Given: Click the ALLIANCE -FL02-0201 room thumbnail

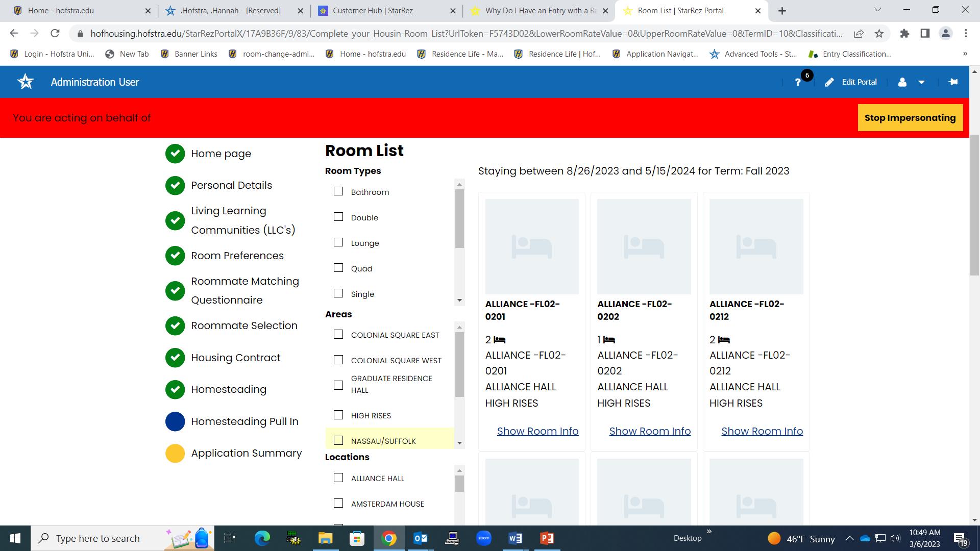Looking at the screenshot, I should tap(532, 246).
